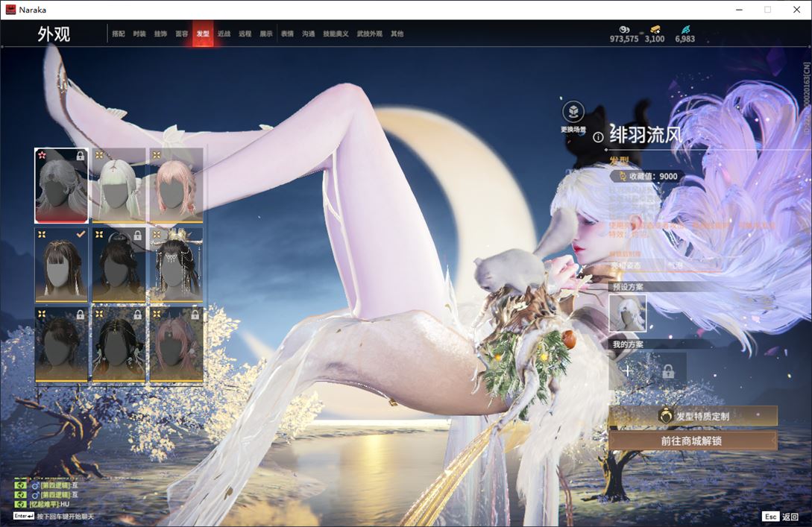This screenshot has height=527, width=812.
Task: Click the info icon beside 绯羽流风
Action: [598, 137]
